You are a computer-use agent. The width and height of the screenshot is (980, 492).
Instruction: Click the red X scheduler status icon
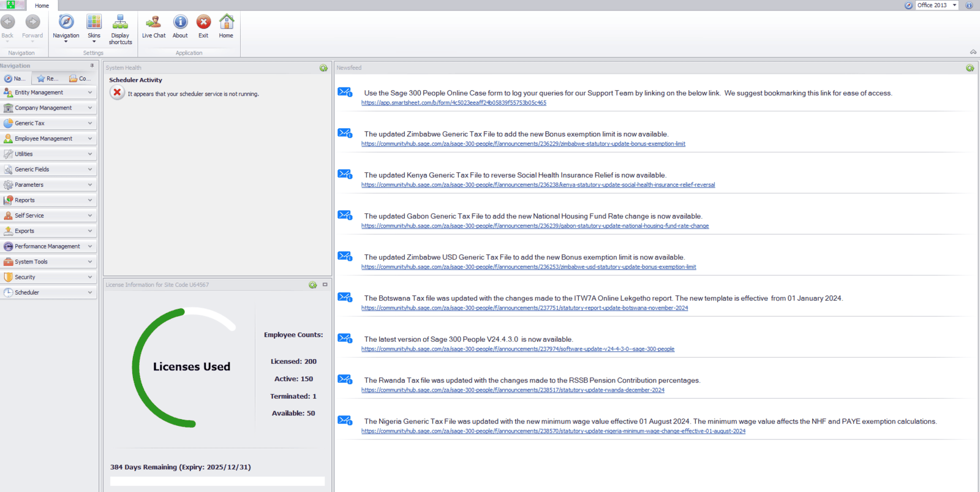(x=117, y=93)
